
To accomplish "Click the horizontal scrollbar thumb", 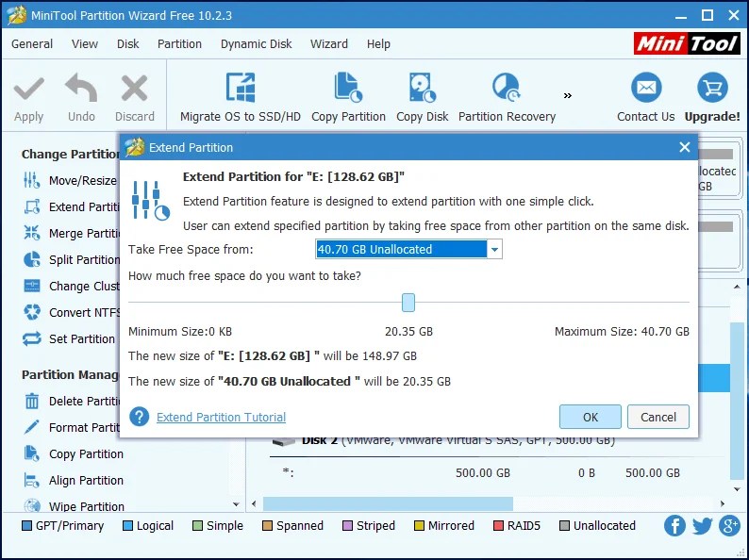I will 388,503.
